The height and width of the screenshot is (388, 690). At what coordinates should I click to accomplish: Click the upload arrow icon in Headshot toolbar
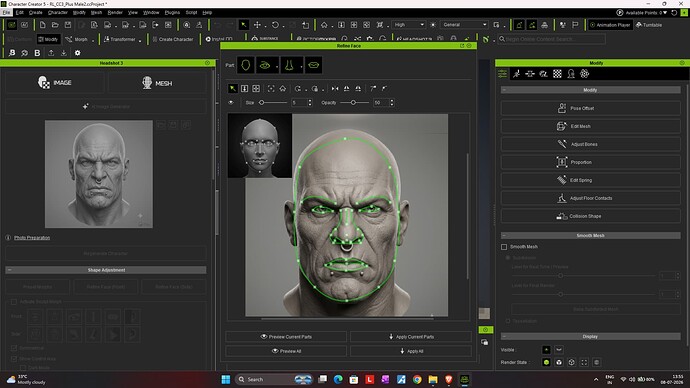point(51,53)
